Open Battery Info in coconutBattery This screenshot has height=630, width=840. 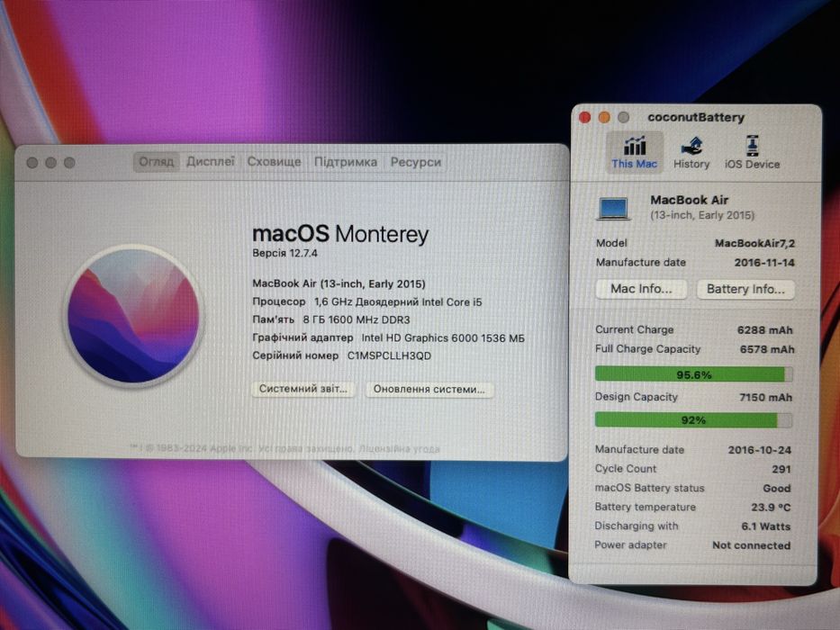[745, 289]
